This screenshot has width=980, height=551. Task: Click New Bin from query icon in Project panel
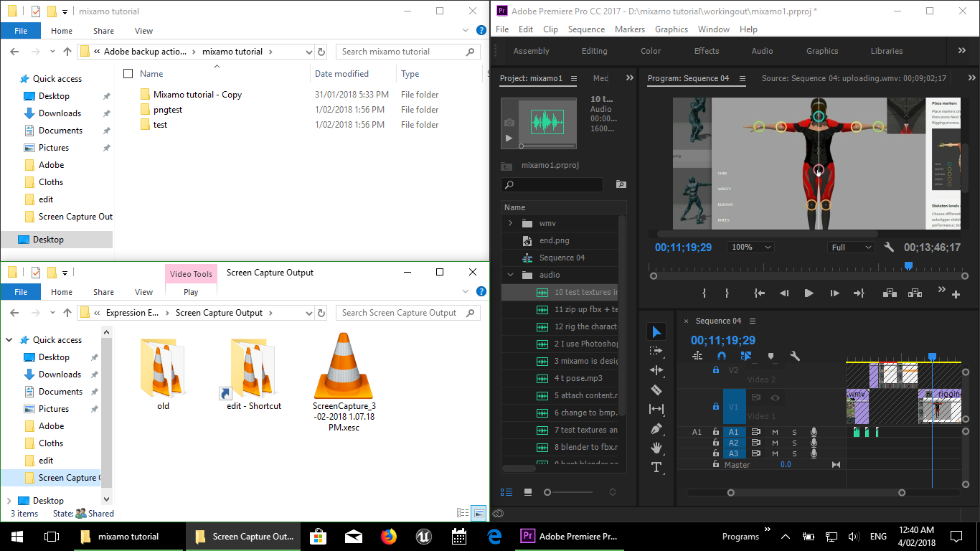(621, 184)
